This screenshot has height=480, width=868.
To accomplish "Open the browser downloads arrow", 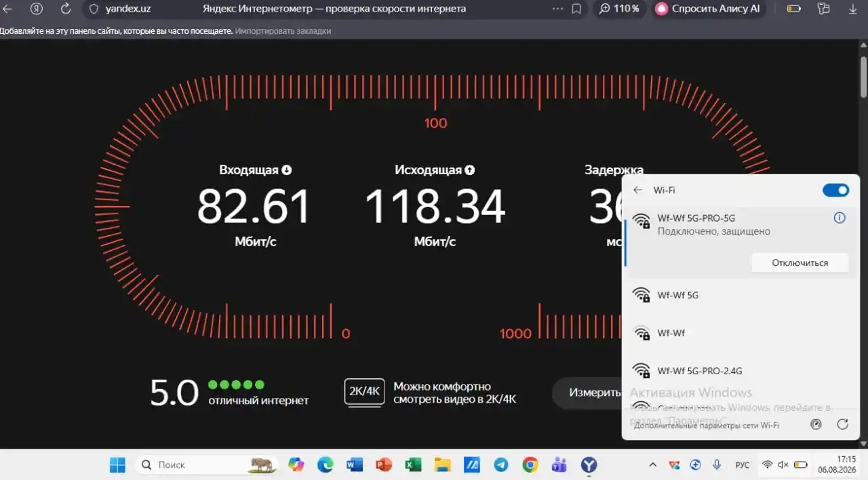I will (853, 9).
